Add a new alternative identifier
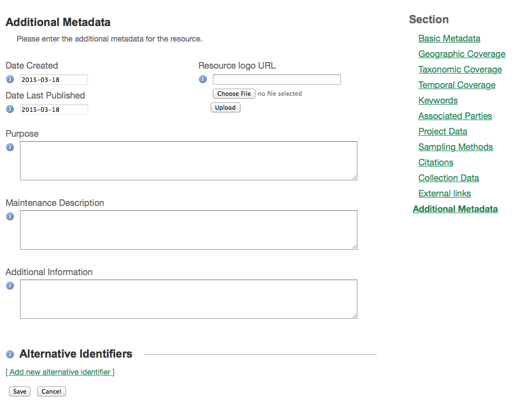 coord(60,372)
